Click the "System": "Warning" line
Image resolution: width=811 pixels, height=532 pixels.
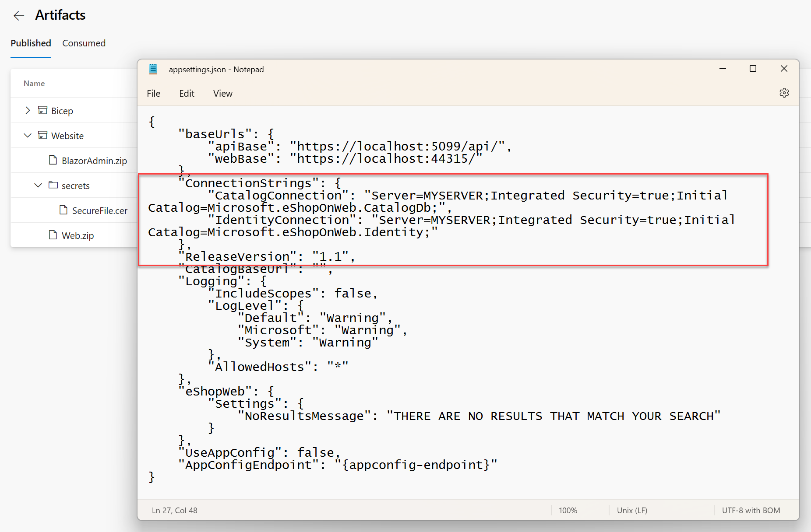[308, 342]
